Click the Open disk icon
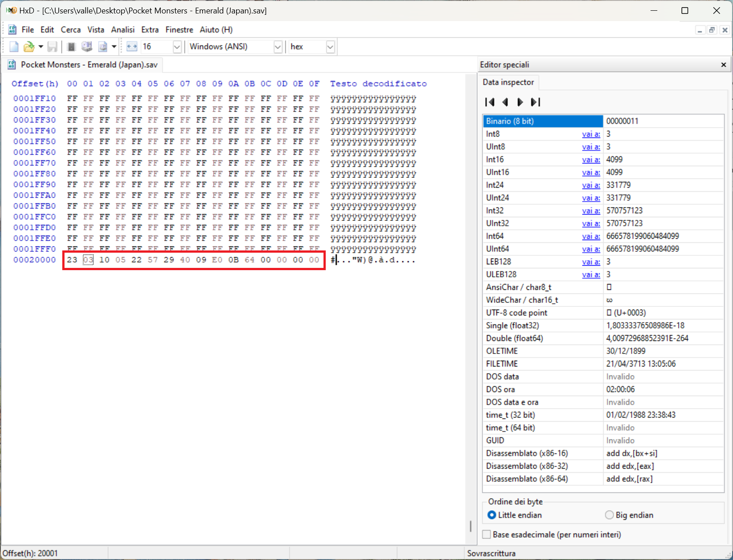This screenshot has height=560, width=733. coord(87,47)
